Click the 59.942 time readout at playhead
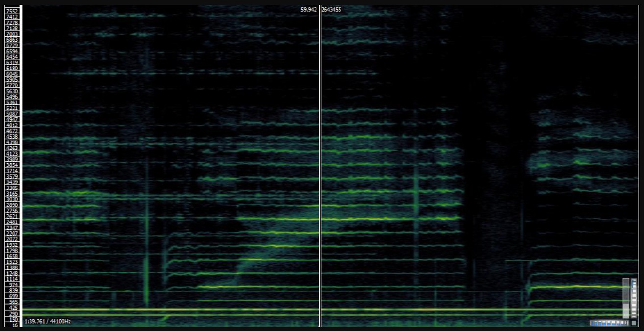The width and height of the screenshot is (644, 331). coord(309,9)
